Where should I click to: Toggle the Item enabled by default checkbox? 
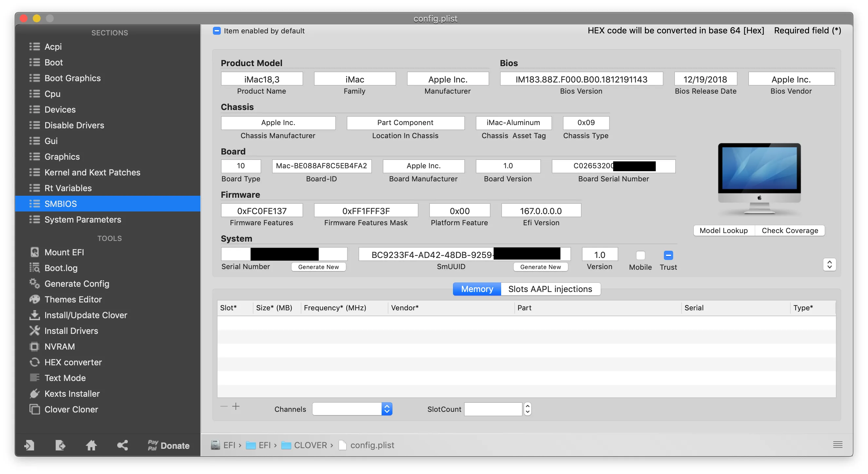click(217, 31)
